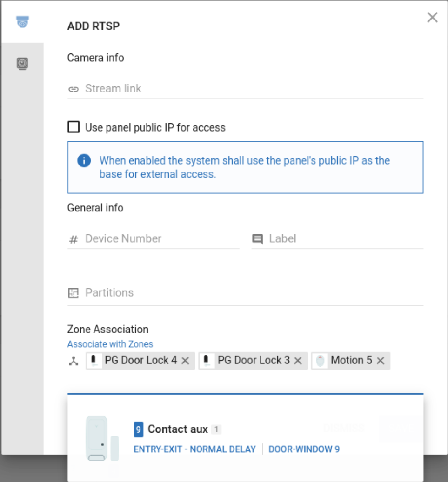Click the Partitions floor plan icon

[x=74, y=293]
